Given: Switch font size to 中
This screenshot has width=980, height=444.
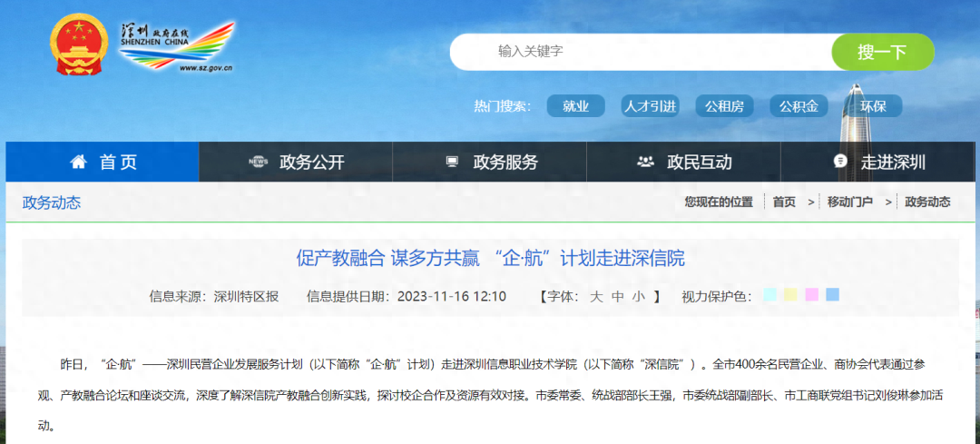Looking at the screenshot, I should [x=618, y=296].
